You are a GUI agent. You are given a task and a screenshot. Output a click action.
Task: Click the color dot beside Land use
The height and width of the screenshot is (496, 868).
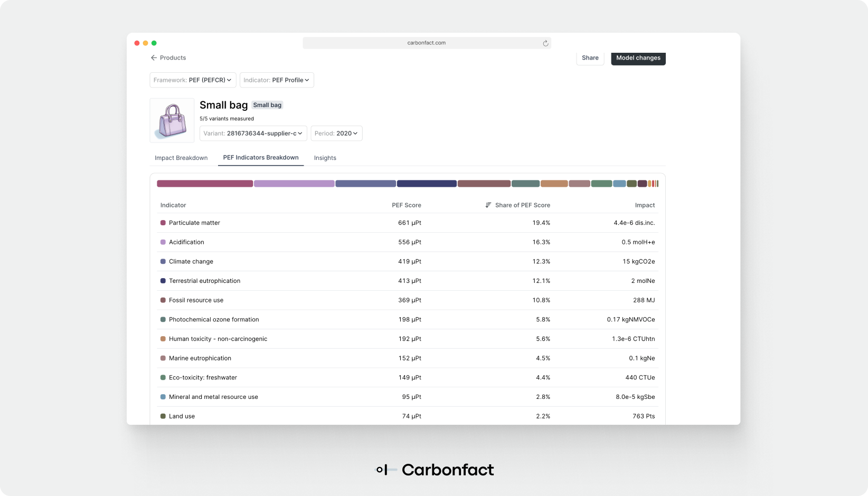[x=163, y=416]
